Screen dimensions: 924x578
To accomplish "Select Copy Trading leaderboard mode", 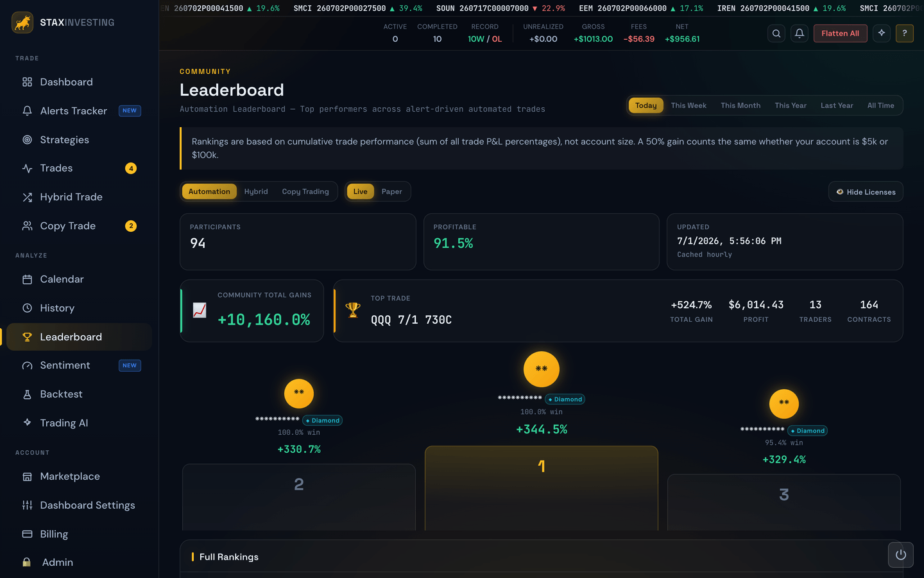I will (305, 191).
